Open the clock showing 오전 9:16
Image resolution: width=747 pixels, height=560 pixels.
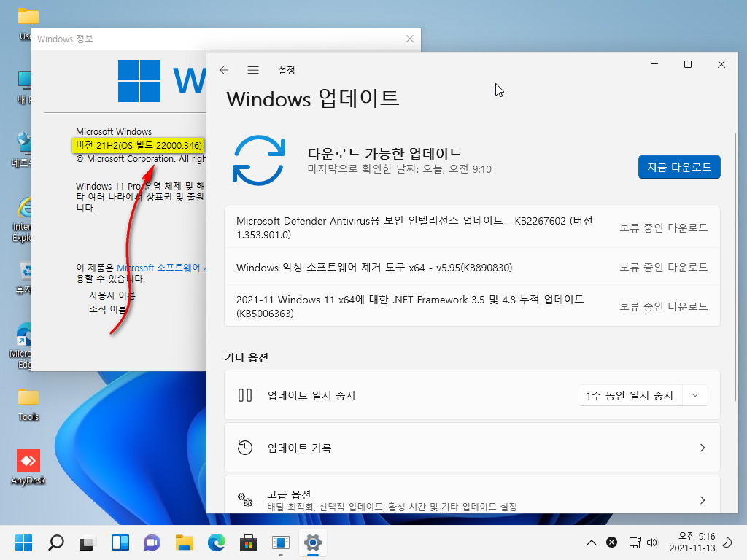click(x=692, y=542)
